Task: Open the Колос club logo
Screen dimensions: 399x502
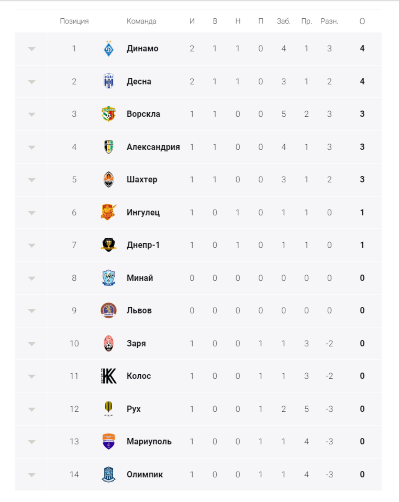Action: [109, 376]
